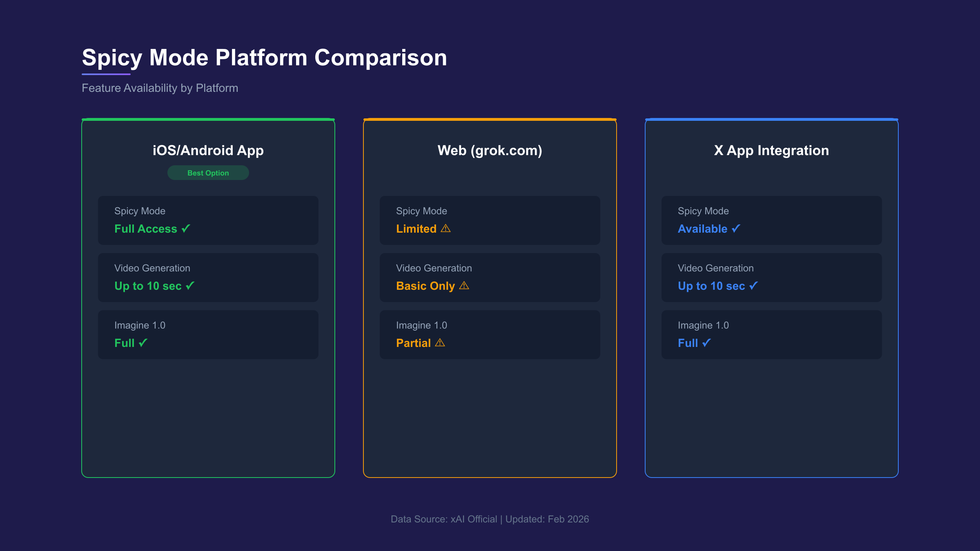Click the checkmark beside Up to 10 sec on iOS card
The image size is (980, 551).
click(x=189, y=286)
